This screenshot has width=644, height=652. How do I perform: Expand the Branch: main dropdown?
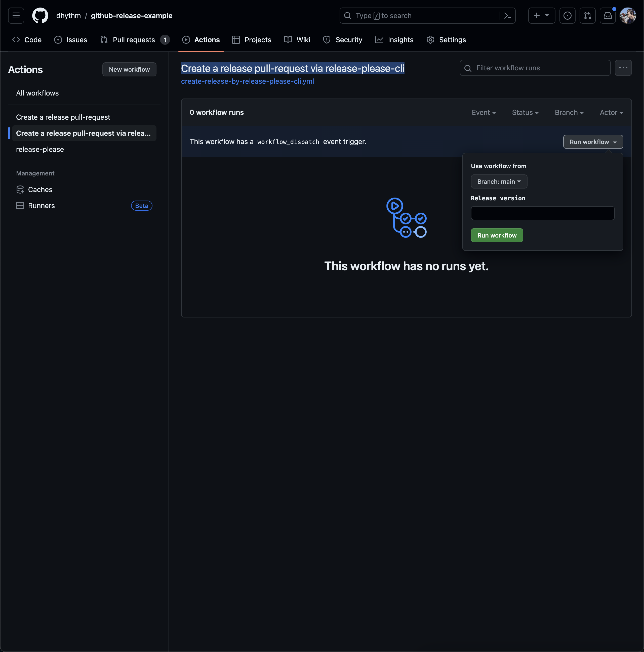pos(498,181)
